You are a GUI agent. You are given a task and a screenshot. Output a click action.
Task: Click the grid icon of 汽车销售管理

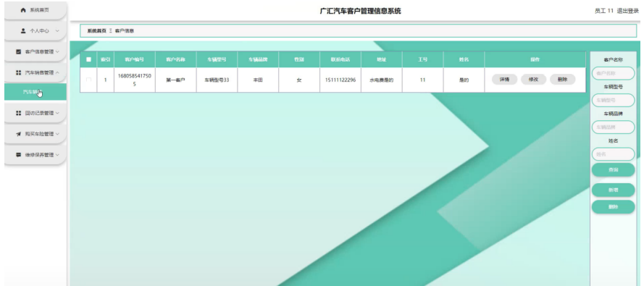click(19, 72)
